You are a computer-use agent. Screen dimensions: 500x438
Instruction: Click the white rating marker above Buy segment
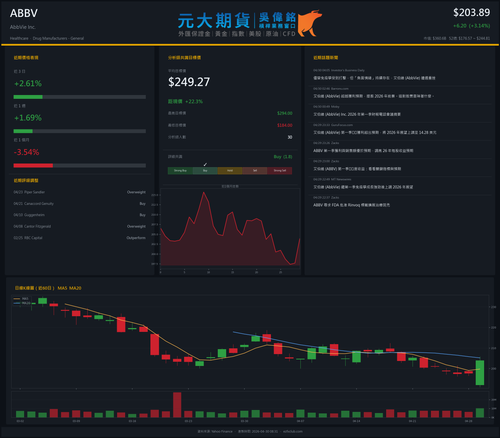pyautogui.click(x=205, y=164)
